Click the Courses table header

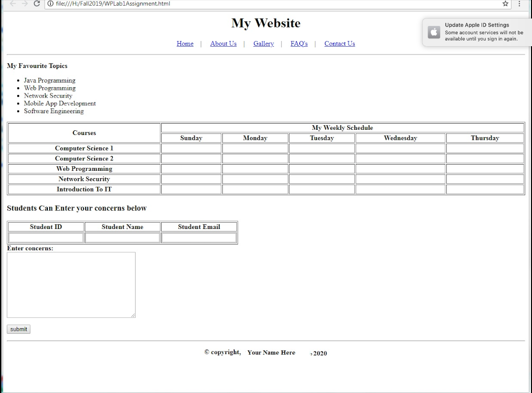tap(84, 133)
